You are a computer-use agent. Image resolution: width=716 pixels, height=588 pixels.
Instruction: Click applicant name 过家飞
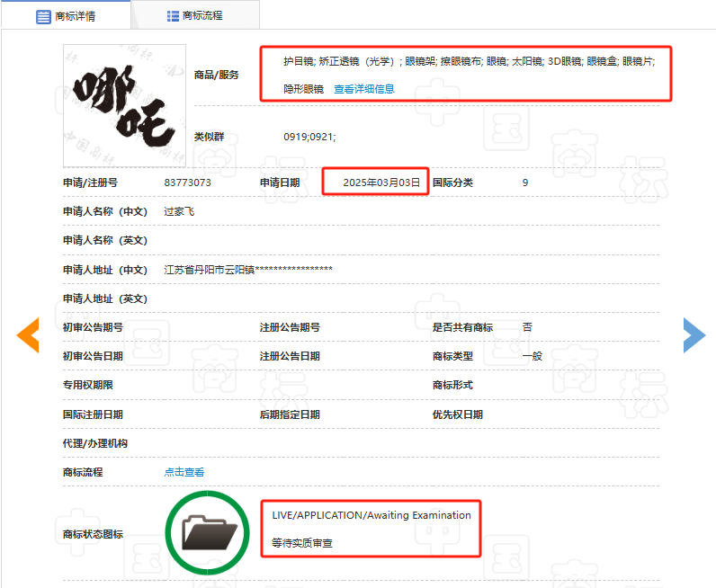tap(179, 211)
